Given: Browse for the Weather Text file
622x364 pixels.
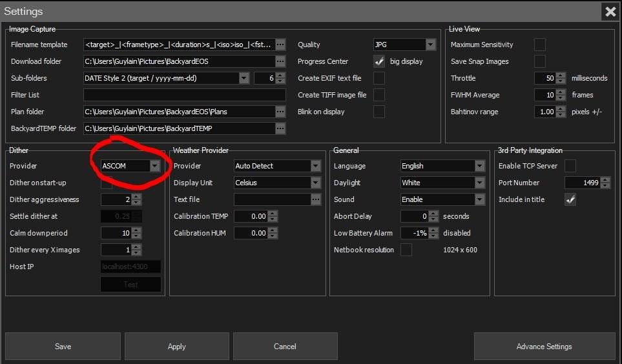Looking at the screenshot, I should click(315, 199).
